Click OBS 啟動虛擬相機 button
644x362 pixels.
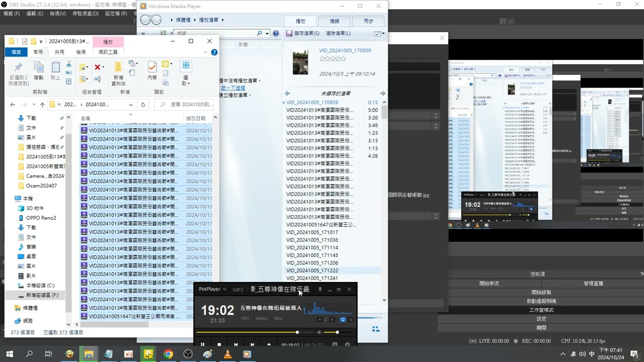point(541,301)
